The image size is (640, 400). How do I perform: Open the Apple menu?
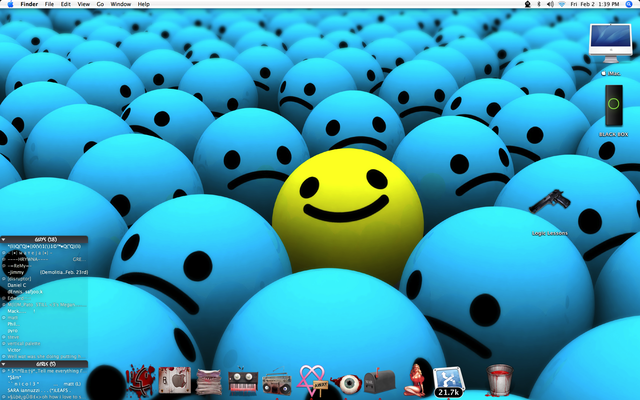click(11, 4)
